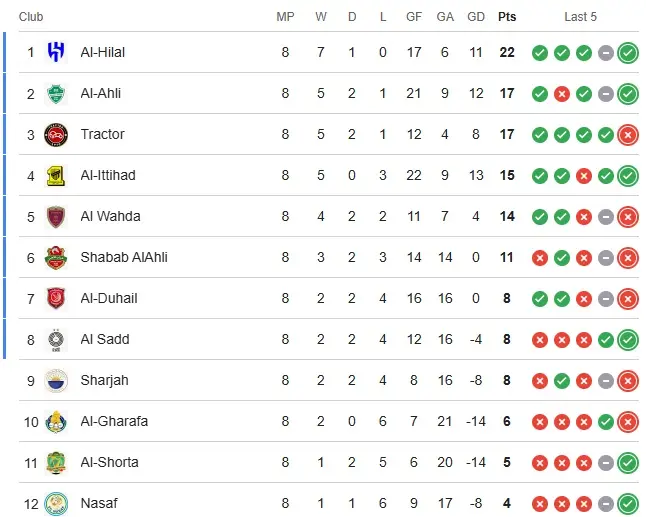646x517 pixels.
Task: Click Tractor's latest loss result icon
Action: click(x=628, y=134)
